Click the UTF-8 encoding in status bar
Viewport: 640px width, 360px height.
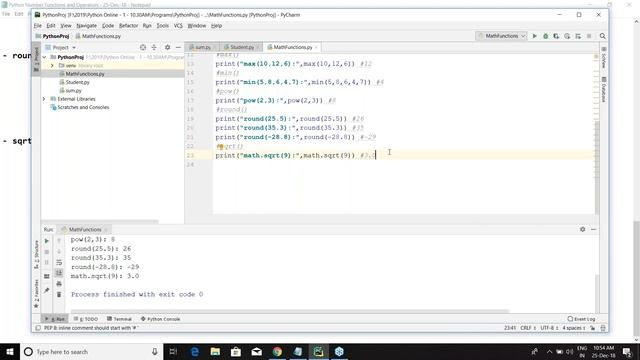pyautogui.click(x=549, y=328)
